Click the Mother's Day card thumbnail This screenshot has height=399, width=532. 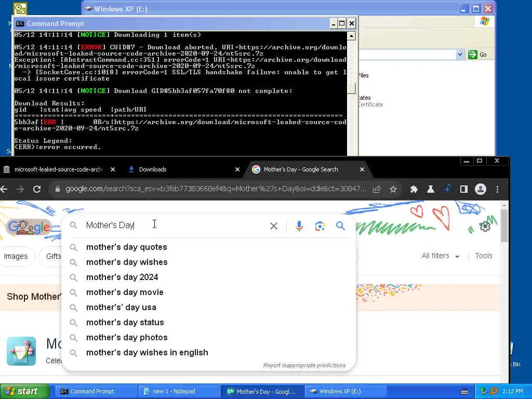coord(21,351)
